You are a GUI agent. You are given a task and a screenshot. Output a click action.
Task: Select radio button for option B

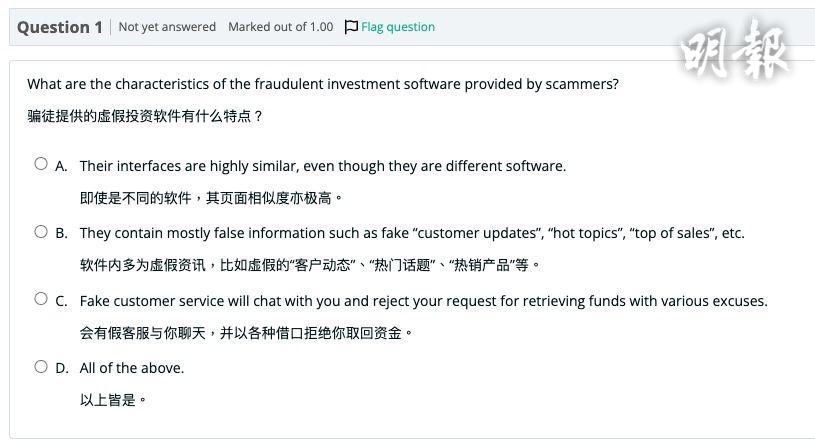pos(41,232)
